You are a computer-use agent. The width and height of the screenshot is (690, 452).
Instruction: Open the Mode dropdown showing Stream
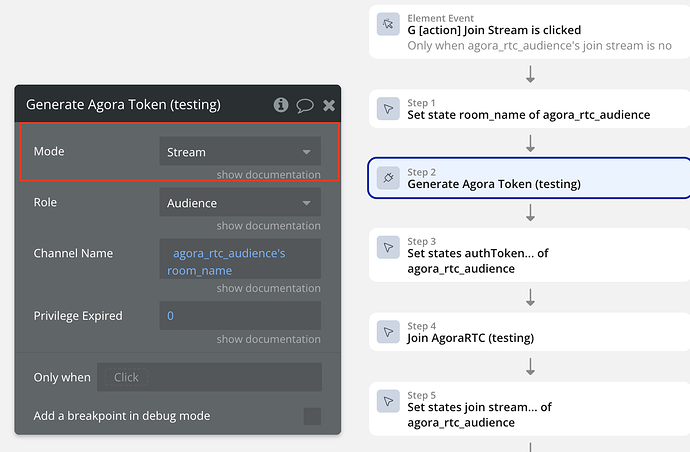pyautogui.click(x=240, y=151)
